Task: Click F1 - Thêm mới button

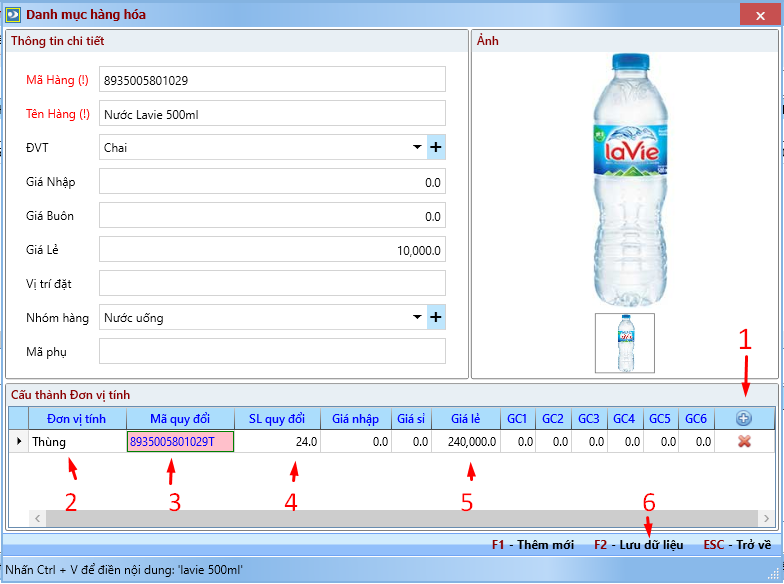Action: (532, 544)
